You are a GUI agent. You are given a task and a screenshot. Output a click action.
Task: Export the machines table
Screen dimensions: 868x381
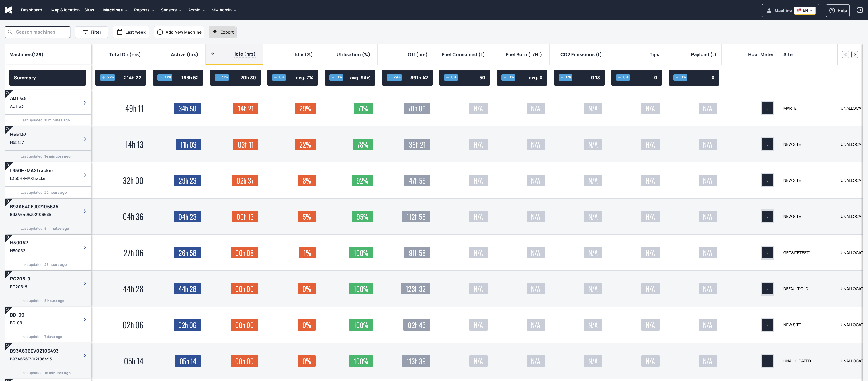pos(223,32)
